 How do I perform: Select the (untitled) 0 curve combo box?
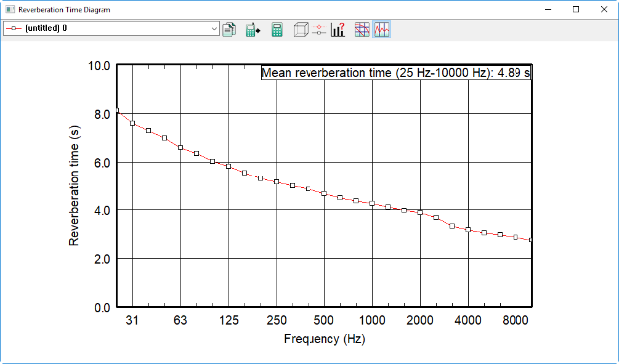click(111, 28)
